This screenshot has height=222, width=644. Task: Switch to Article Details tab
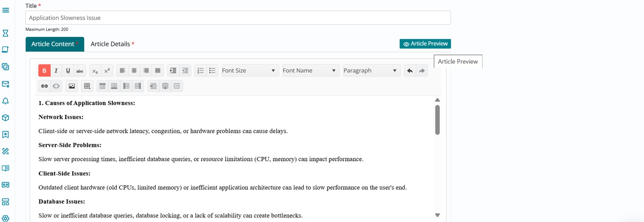(x=112, y=44)
